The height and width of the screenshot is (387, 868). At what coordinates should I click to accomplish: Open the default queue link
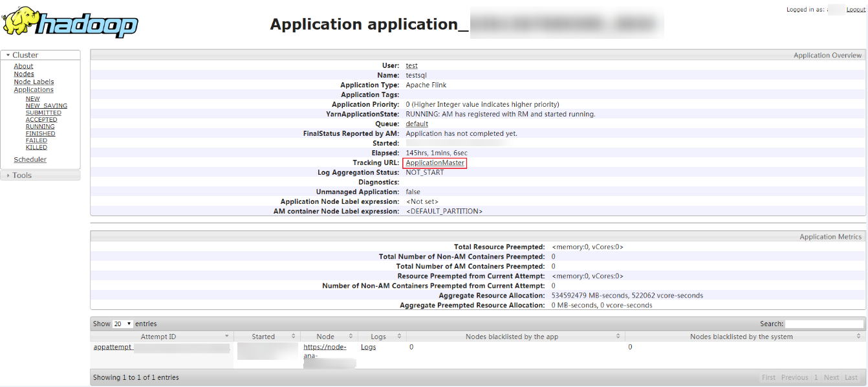pos(417,124)
